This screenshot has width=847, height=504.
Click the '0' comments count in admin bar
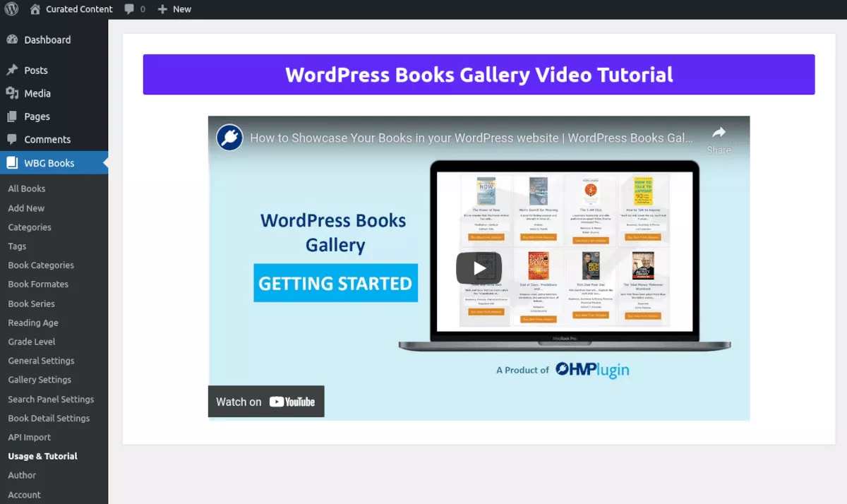143,9
